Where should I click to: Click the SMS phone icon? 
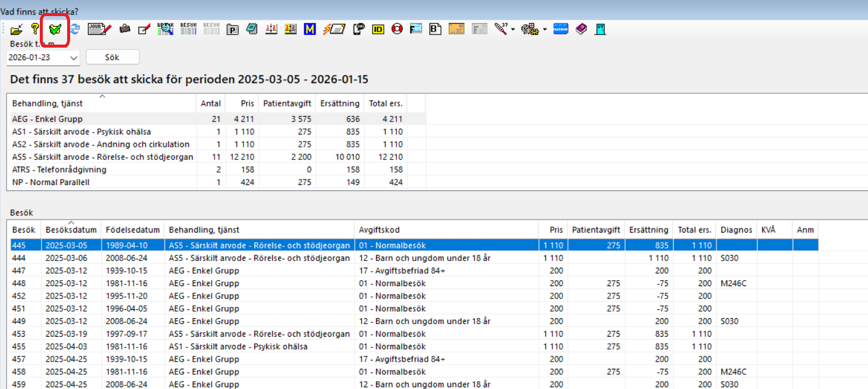click(358, 29)
